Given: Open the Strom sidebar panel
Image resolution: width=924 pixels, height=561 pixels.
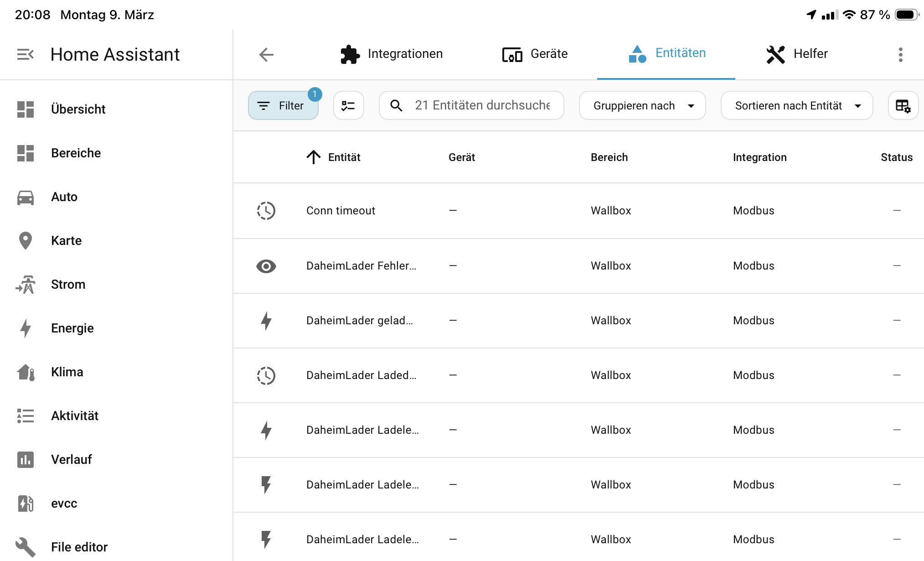Looking at the screenshot, I should click(68, 284).
